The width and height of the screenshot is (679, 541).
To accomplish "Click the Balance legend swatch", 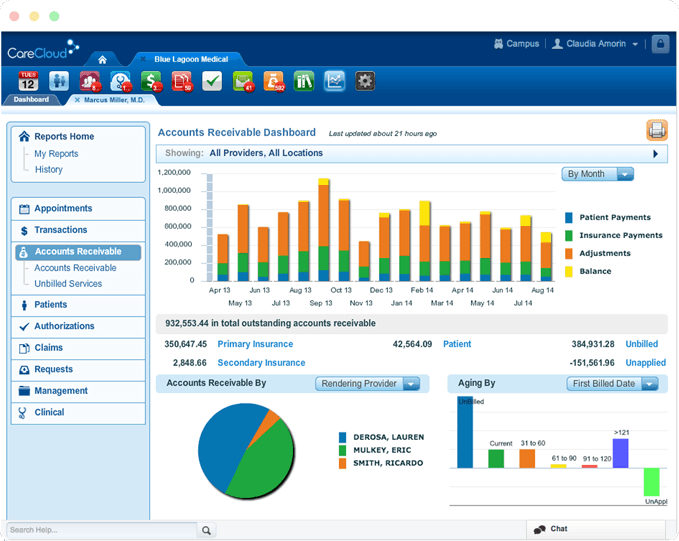I will pyautogui.click(x=569, y=272).
